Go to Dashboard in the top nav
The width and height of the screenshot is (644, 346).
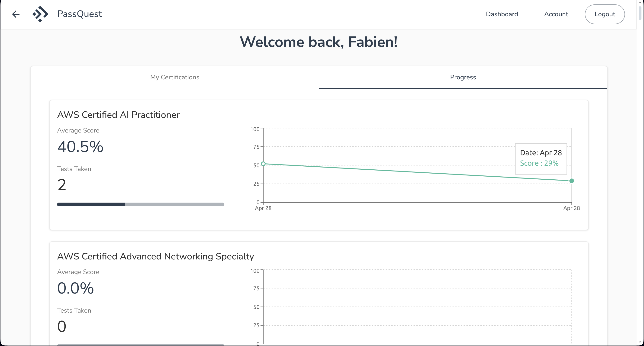[502, 14]
